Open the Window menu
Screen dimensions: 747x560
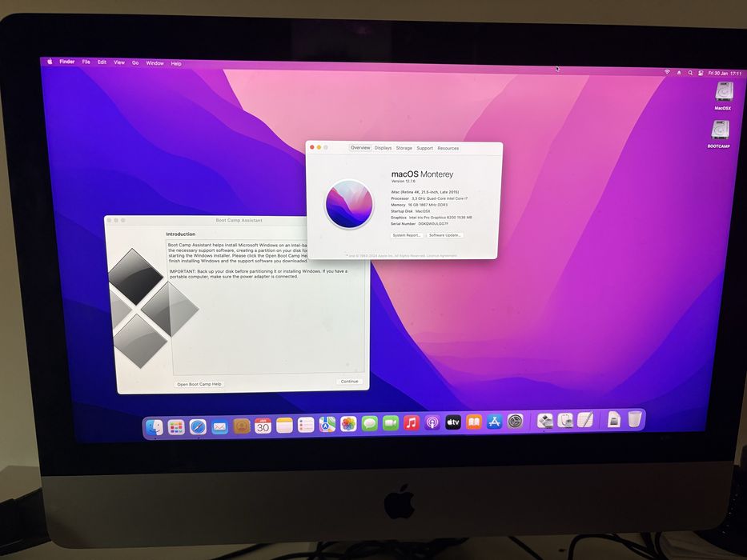pyautogui.click(x=155, y=63)
